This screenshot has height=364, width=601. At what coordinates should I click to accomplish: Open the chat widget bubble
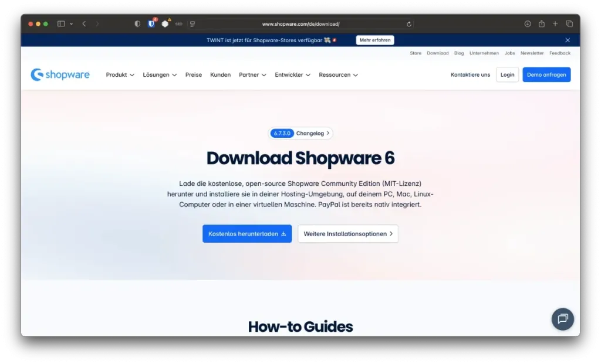coord(562,319)
